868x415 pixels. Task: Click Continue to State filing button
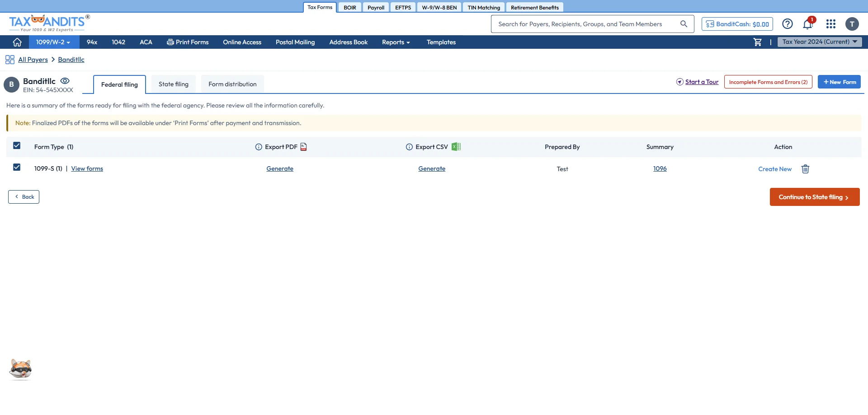click(815, 197)
